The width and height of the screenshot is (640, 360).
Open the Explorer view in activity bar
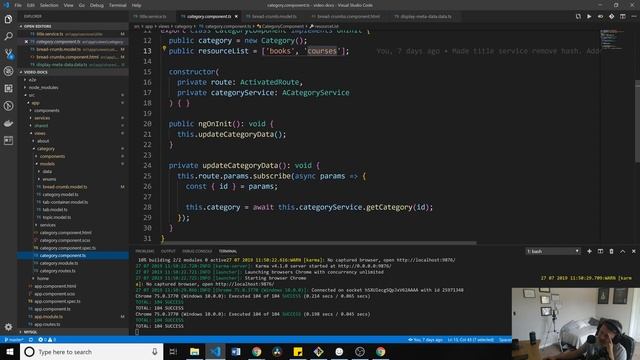(8, 19)
